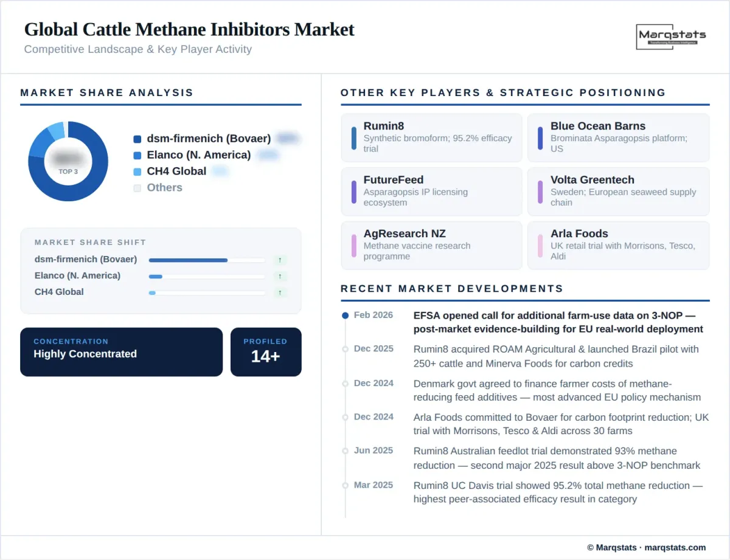Click the Marqstats logo
The height and width of the screenshot is (560, 730).
coord(671,37)
